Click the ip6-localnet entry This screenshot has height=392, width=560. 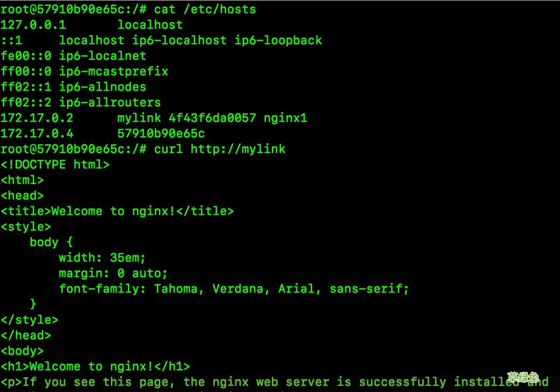click(x=103, y=56)
